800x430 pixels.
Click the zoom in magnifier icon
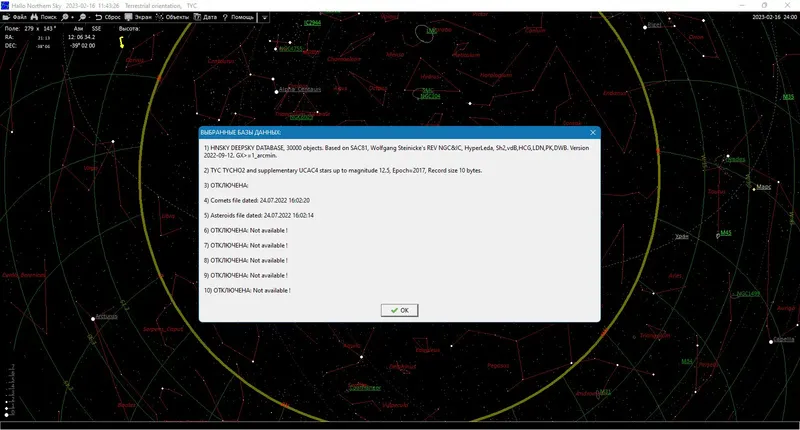pos(67,17)
